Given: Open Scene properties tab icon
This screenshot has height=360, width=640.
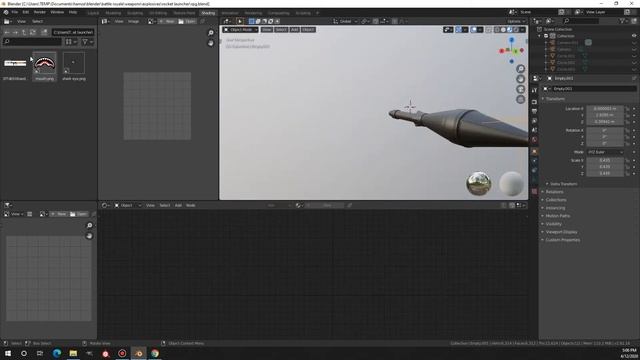Looking at the screenshot, I should (534, 130).
